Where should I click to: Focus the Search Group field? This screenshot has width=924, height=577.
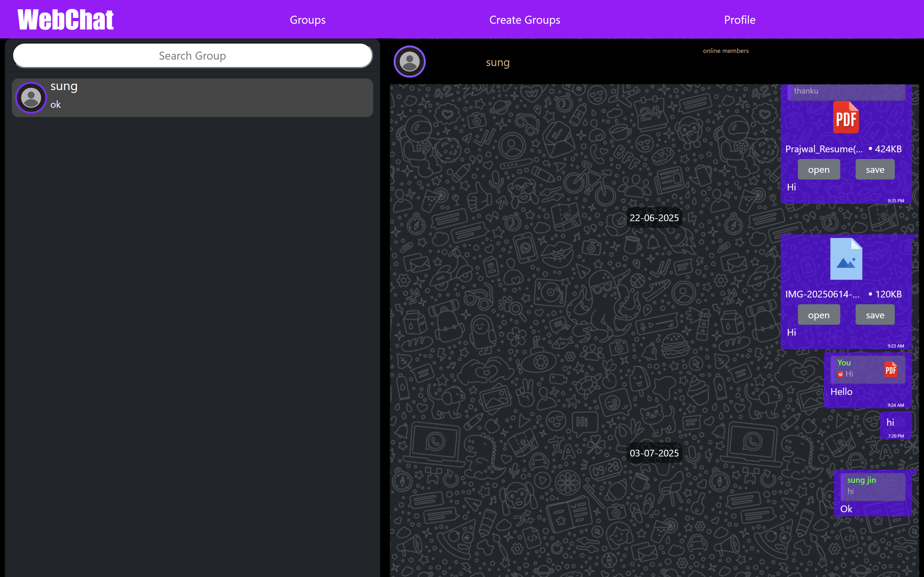click(x=193, y=56)
